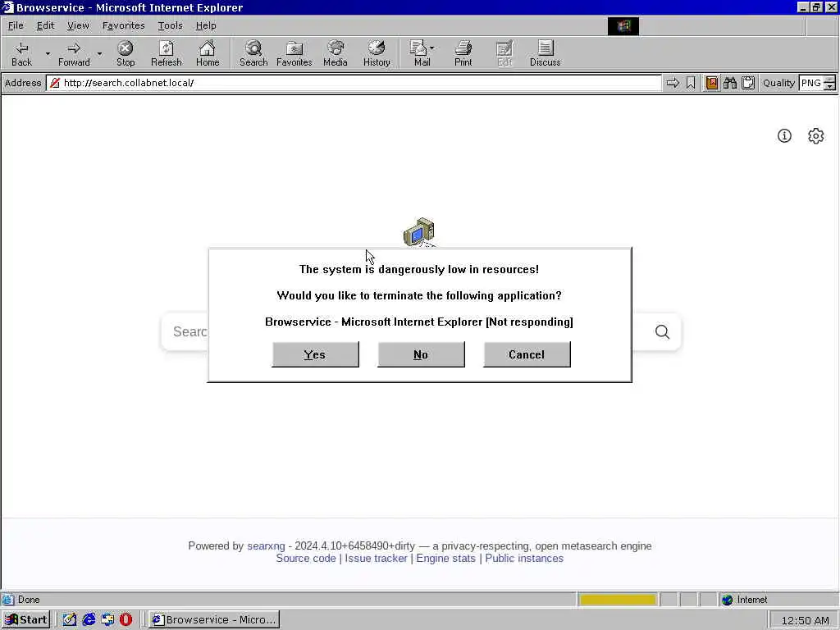Open the Discuss toolbar button
840x630 pixels.
545,53
